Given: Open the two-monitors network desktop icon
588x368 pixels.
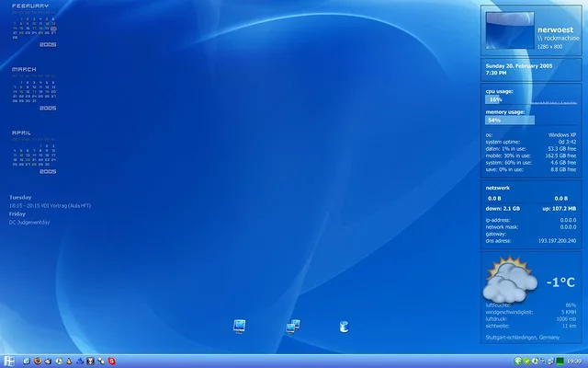Looking at the screenshot, I should (293, 327).
